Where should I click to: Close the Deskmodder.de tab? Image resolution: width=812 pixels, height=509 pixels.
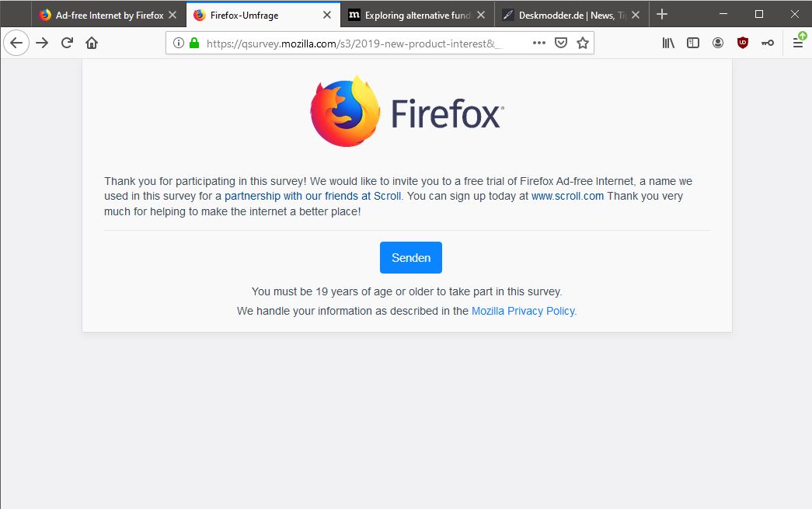click(636, 15)
